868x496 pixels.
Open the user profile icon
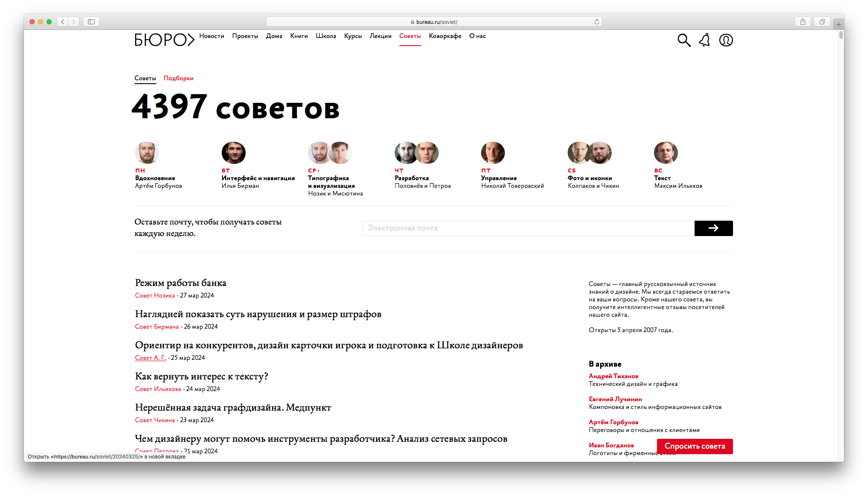point(726,40)
